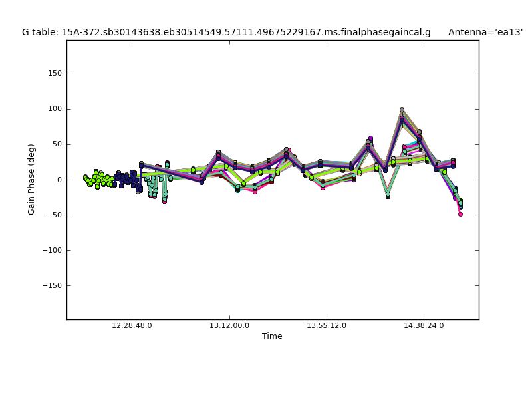Click the leftmost green data point

pyautogui.click(x=85, y=178)
